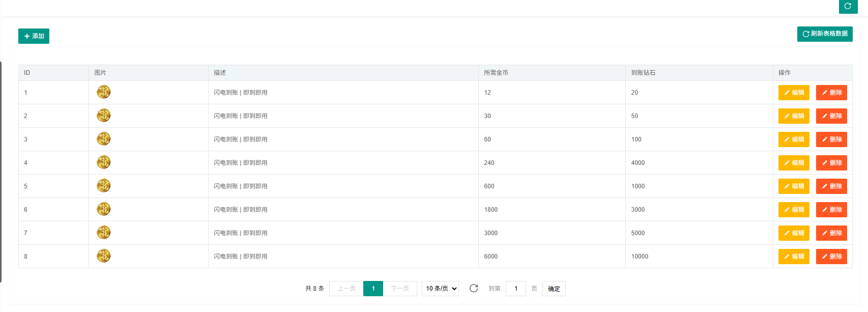Screen dimensions: 868x312
Task: Click the top-right green refresh icon
Action: [848, 6]
